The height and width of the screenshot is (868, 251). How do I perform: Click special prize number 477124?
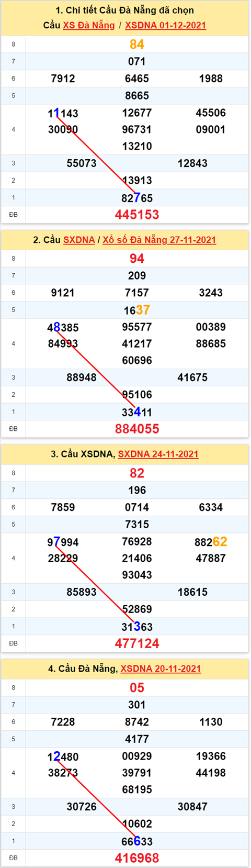click(x=137, y=643)
